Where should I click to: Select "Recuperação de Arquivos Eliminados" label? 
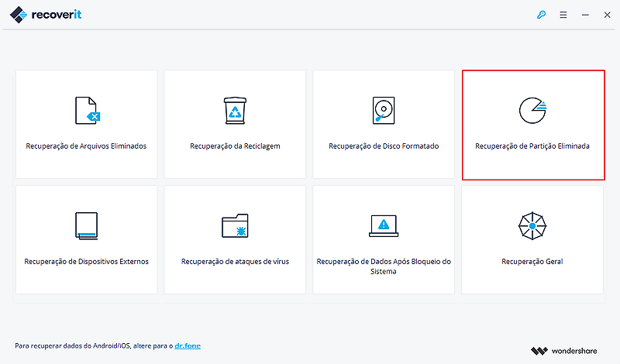[86, 146]
